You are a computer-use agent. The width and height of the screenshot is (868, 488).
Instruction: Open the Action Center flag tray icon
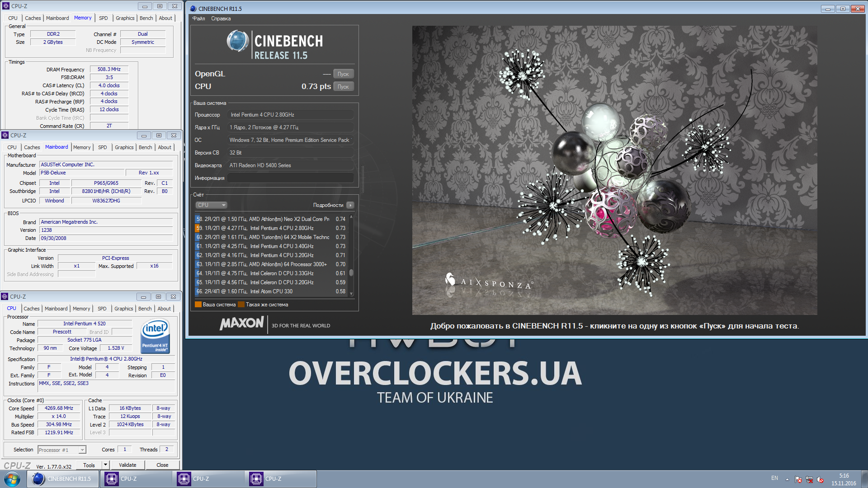pyautogui.click(x=798, y=479)
